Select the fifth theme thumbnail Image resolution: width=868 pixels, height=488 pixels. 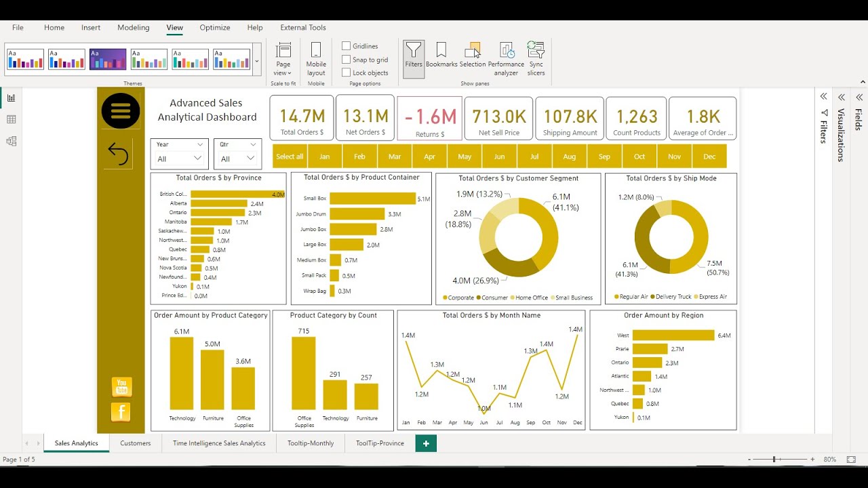tap(191, 60)
